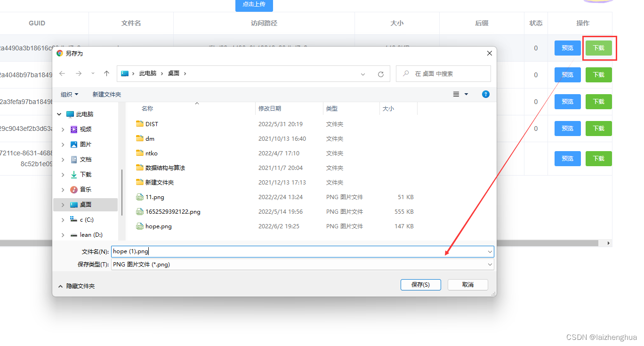Sort by 名称 column header

[147, 109]
